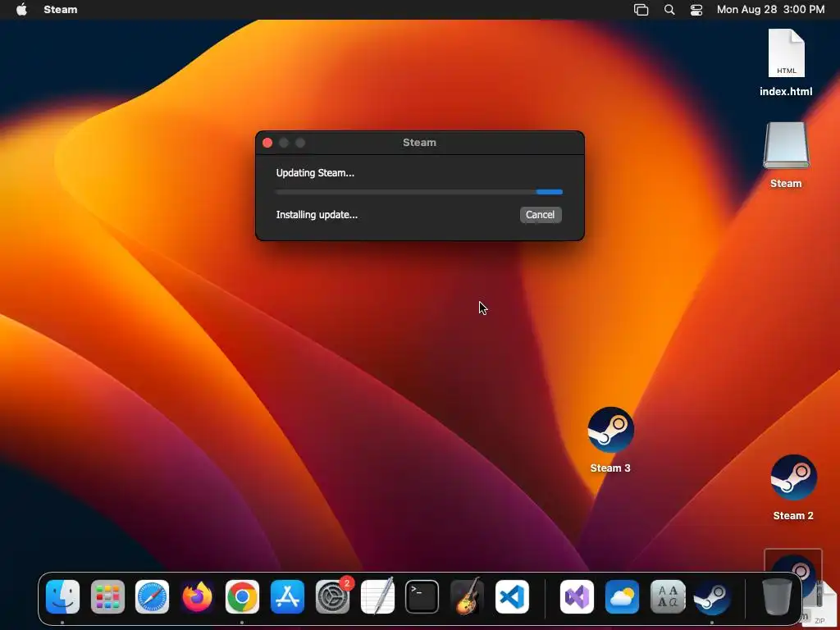This screenshot has height=630, width=840.
Task: Select the Steam 3 desktop icon
Action: [x=610, y=440]
